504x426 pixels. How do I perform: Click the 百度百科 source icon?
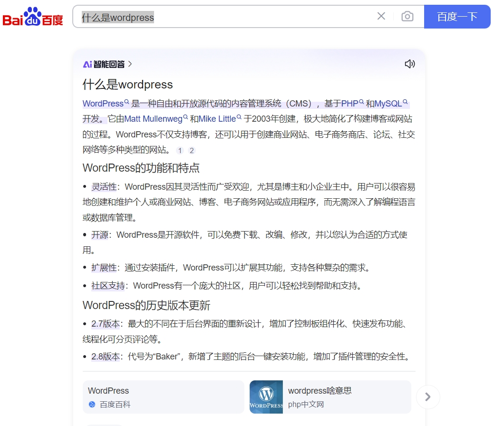[x=92, y=405]
